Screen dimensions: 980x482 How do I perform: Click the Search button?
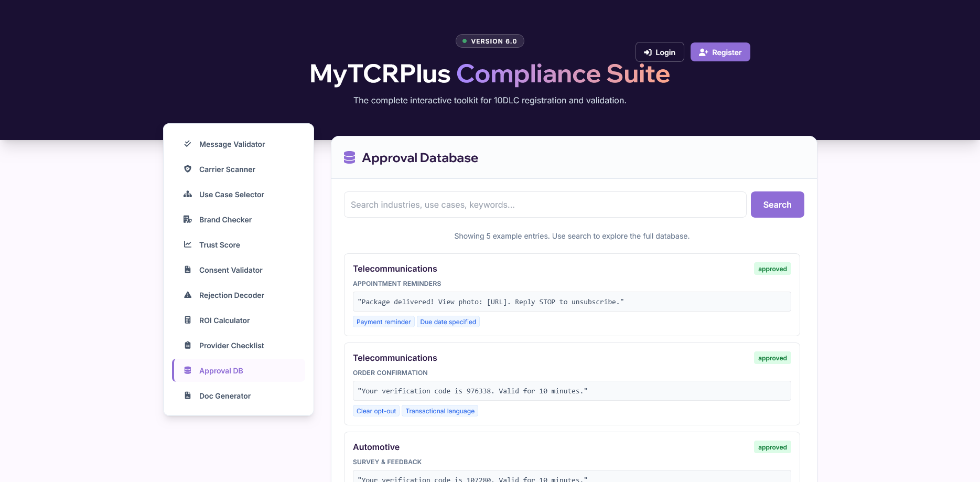777,205
